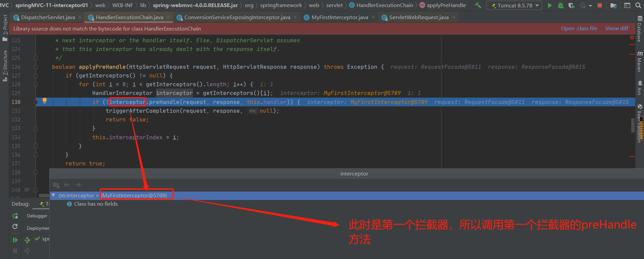
Task: Click the green step filter arrows icon
Action: [x=27, y=240]
